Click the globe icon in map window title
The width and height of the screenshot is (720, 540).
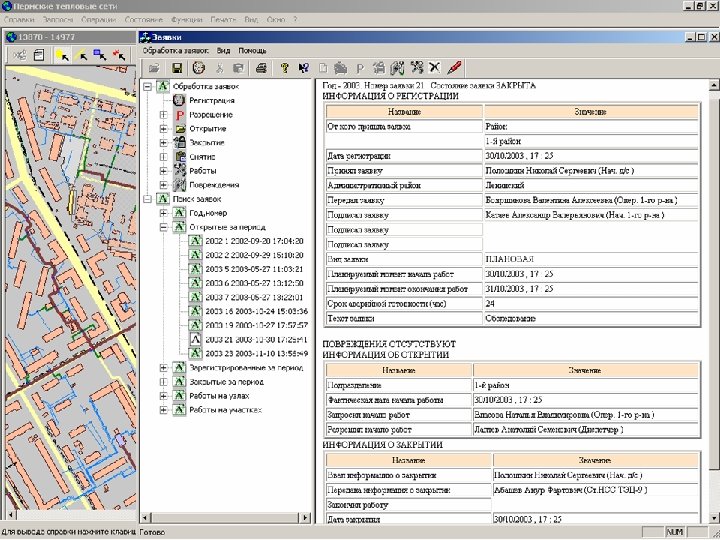(11, 37)
